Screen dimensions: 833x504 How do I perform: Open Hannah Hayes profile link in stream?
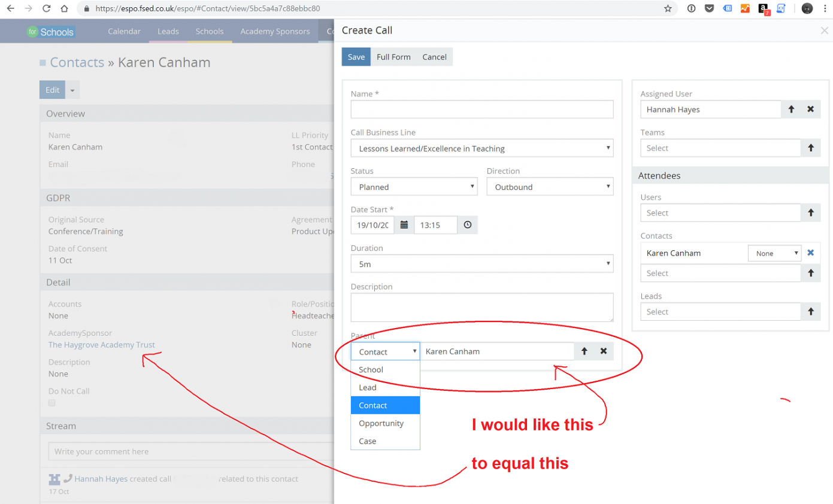101,479
